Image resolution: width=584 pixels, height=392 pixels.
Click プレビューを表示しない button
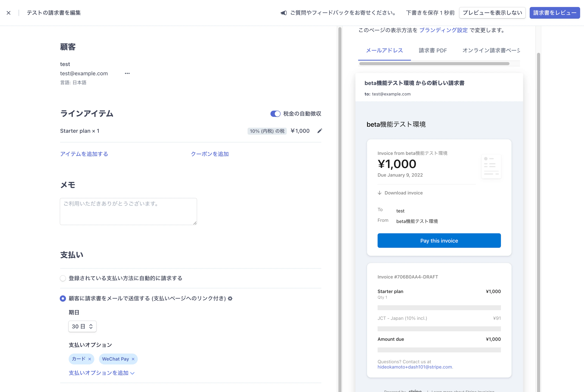tap(492, 13)
